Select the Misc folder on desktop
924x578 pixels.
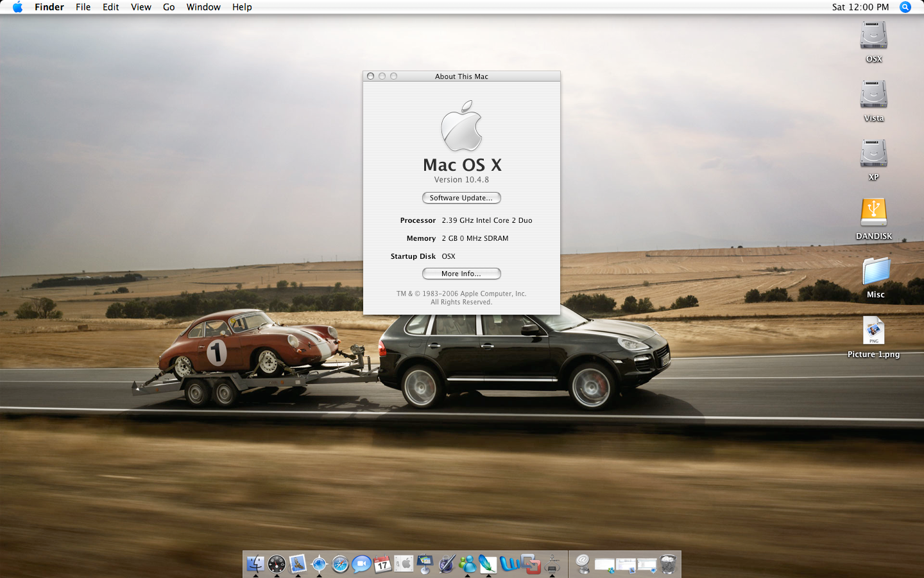tap(875, 271)
